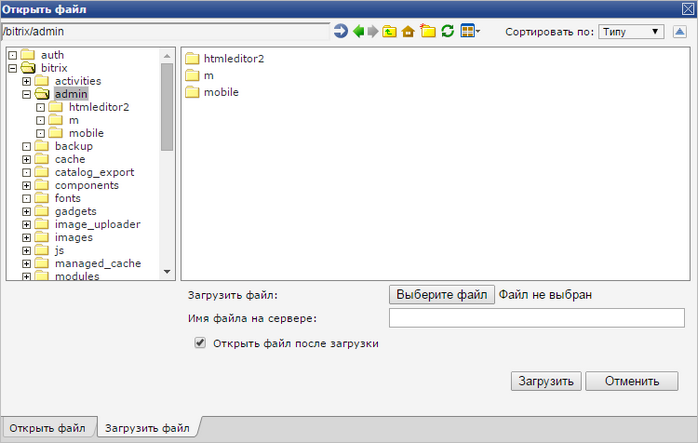Close the 'Открыть файл' dialog
The image size is (698, 443).
pyautogui.click(x=687, y=8)
